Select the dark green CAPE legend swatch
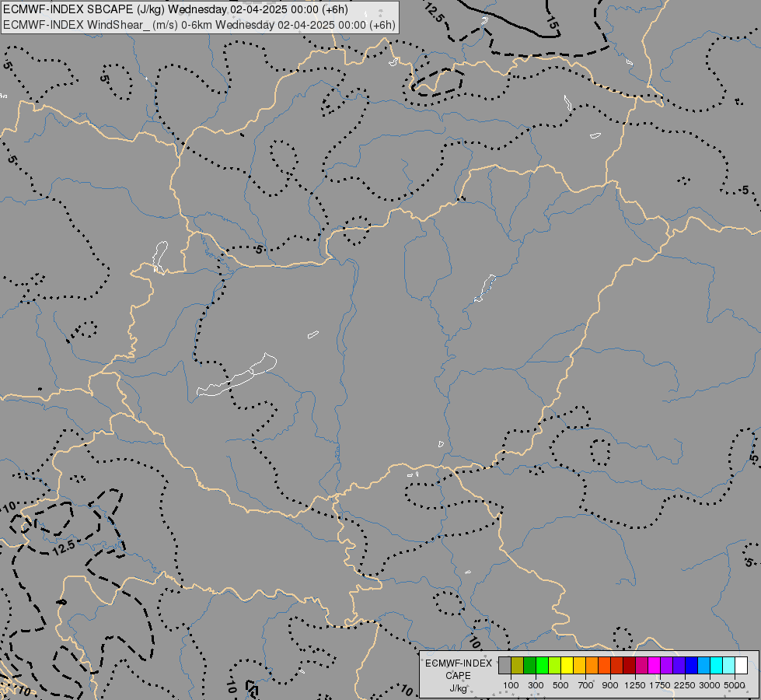Screen dimensions: 761x700 pos(529,666)
